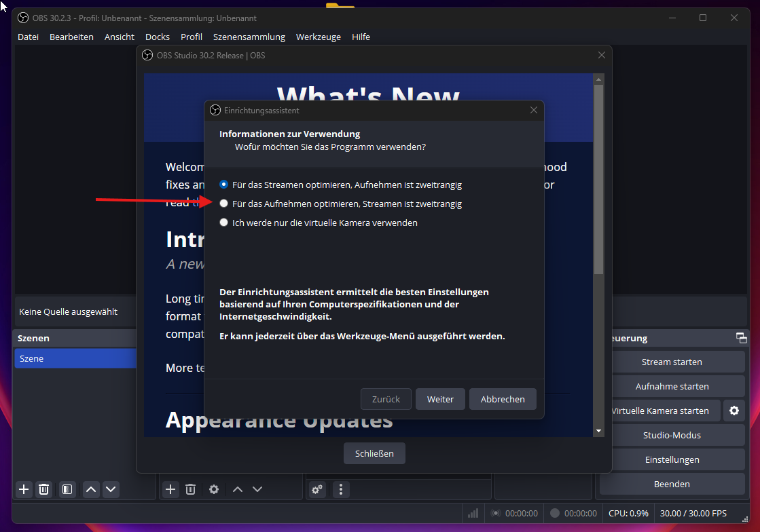Select the Szene item in scenes list
Screen dimensions: 760x532
[x=75, y=358]
